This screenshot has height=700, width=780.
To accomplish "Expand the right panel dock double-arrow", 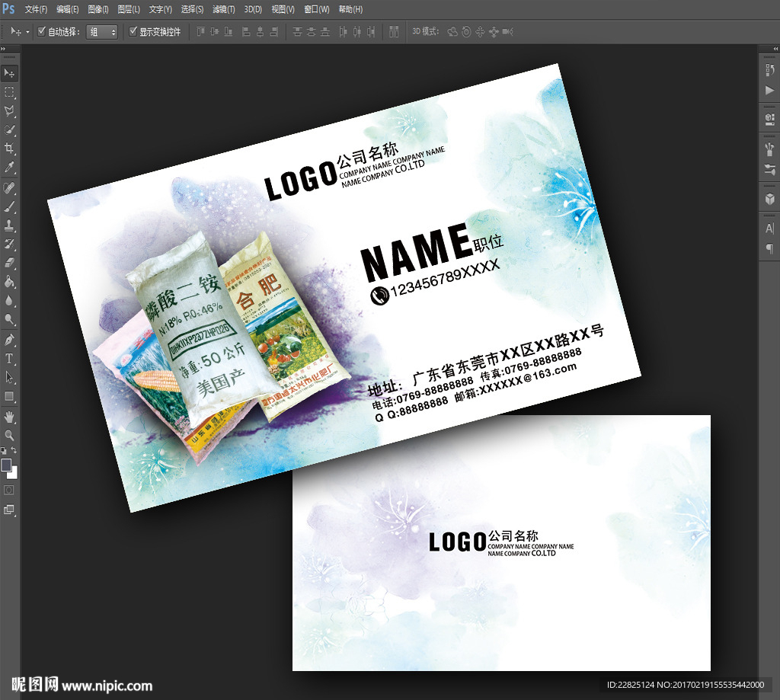I will pyautogui.click(x=775, y=48).
